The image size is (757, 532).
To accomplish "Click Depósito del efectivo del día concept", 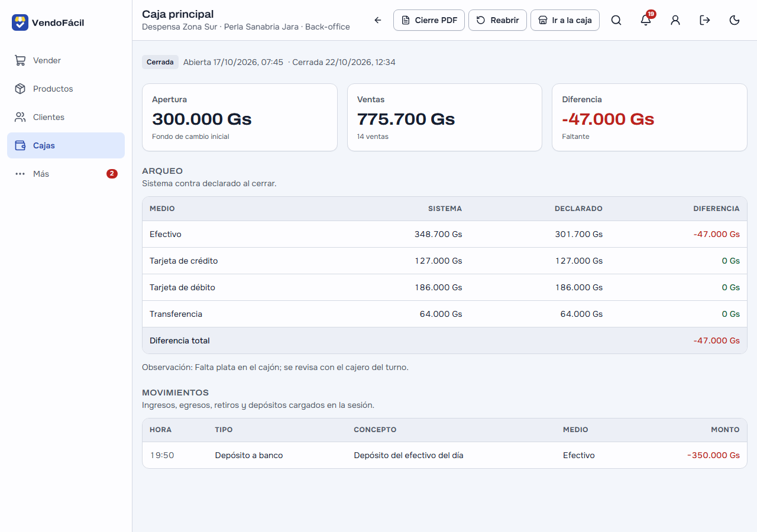I will pos(409,455).
